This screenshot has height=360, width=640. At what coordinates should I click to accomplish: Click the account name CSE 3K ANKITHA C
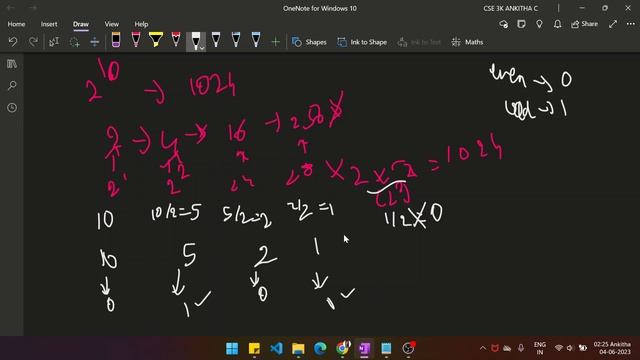click(511, 8)
